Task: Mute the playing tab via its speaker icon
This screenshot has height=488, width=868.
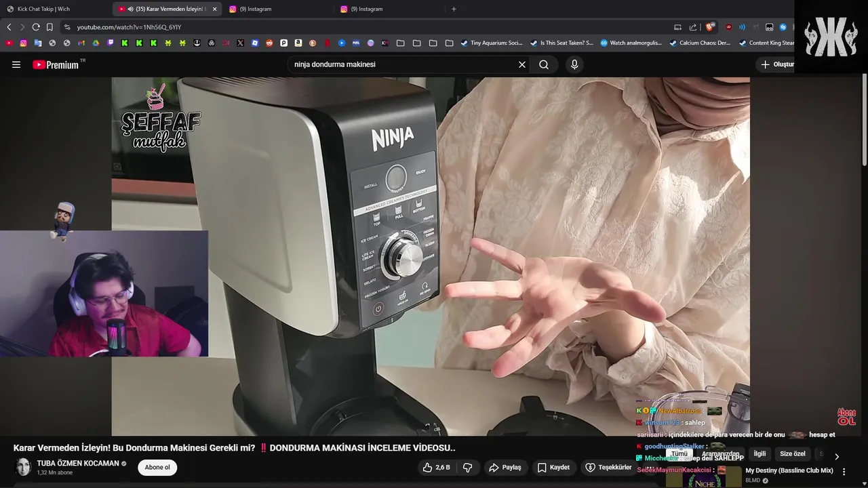Action: pyautogui.click(x=130, y=9)
